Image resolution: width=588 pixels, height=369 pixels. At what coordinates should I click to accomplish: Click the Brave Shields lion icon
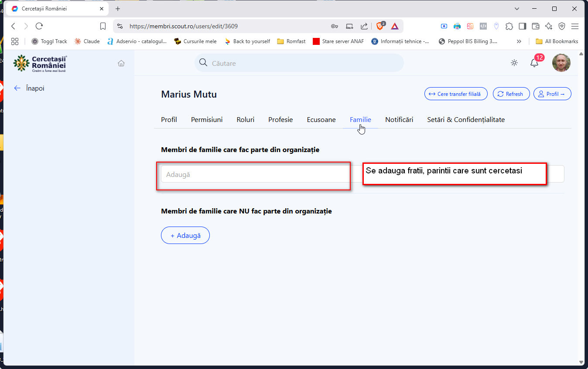click(380, 26)
